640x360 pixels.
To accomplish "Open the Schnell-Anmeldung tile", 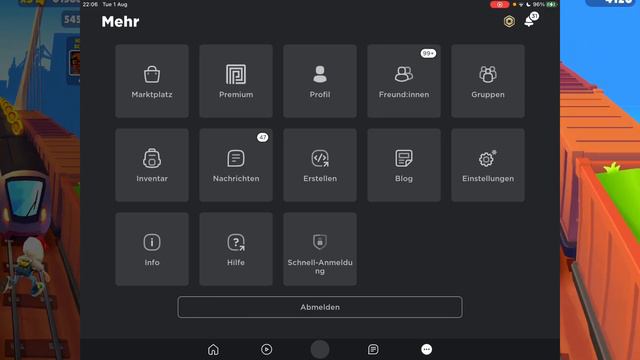I will [320, 249].
